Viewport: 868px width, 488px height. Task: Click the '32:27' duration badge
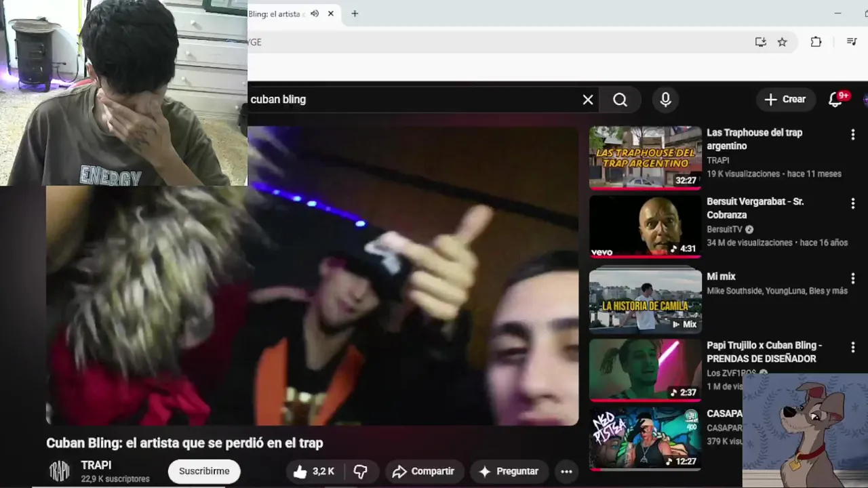coord(686,180)
